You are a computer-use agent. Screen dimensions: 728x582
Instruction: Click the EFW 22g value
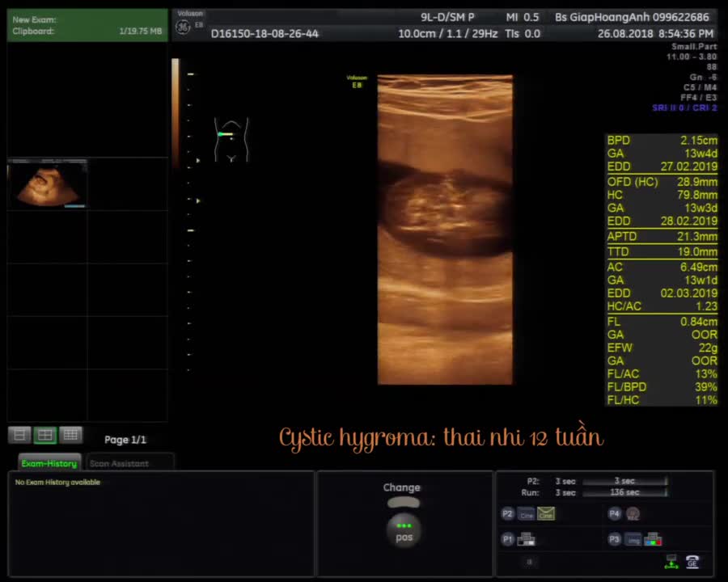coord(662,348)
